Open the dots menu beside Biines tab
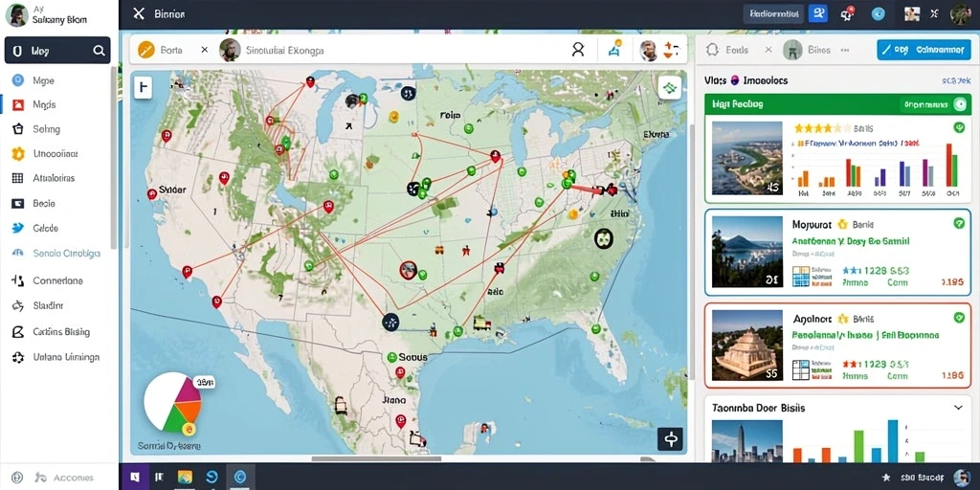Image resolution: width=980 pixels, height=490 pixels. point(845,50)
